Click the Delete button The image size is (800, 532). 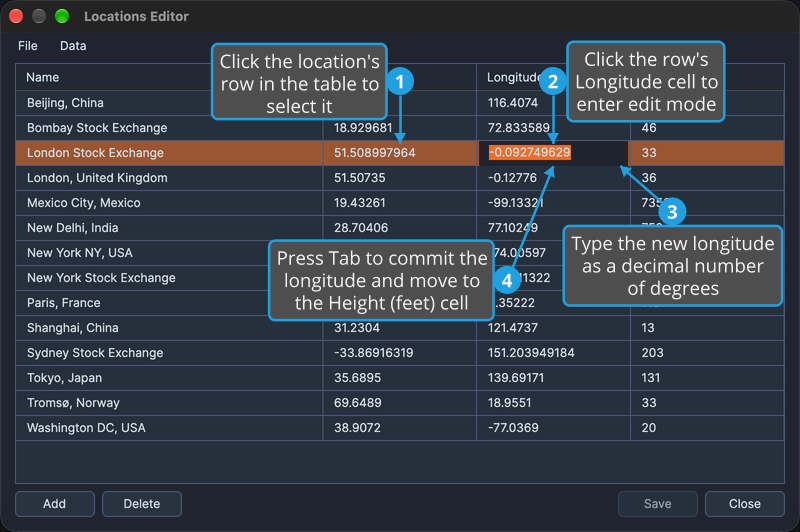pos(142,504)
